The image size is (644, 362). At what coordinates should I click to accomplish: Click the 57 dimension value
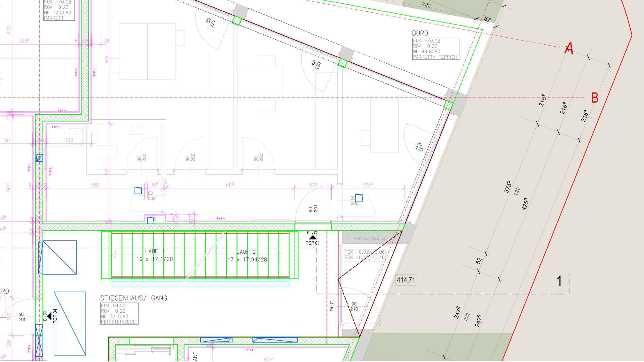tap(487, 19)
